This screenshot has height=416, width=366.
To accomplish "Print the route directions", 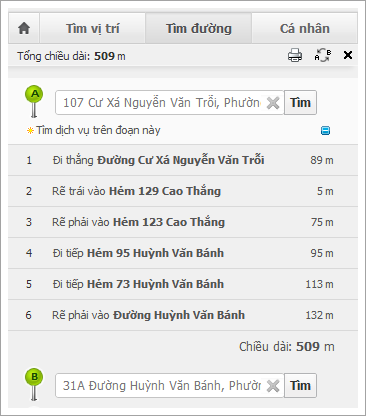I will pyautogui.click(x=295, y=55).
